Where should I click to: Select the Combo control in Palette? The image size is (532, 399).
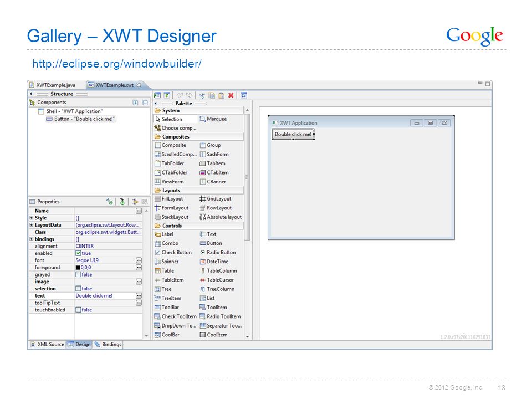166,243
